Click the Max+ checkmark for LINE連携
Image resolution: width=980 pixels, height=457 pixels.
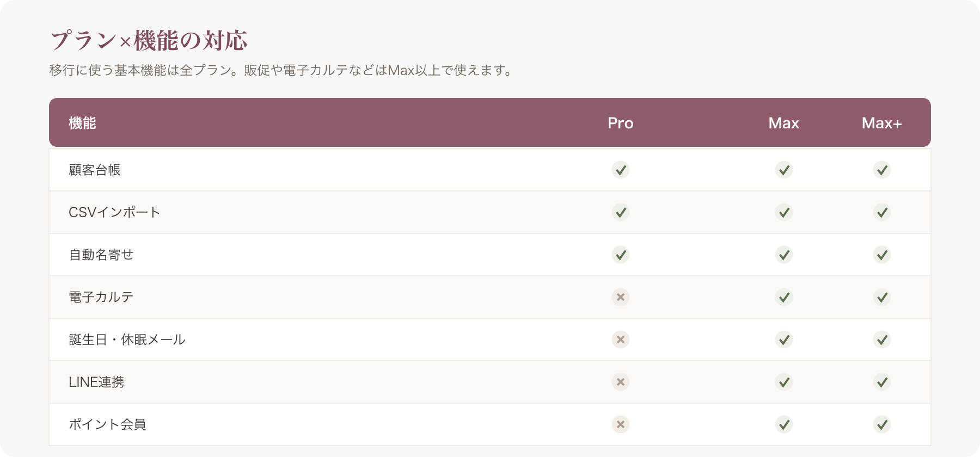(x=882, y=382)
